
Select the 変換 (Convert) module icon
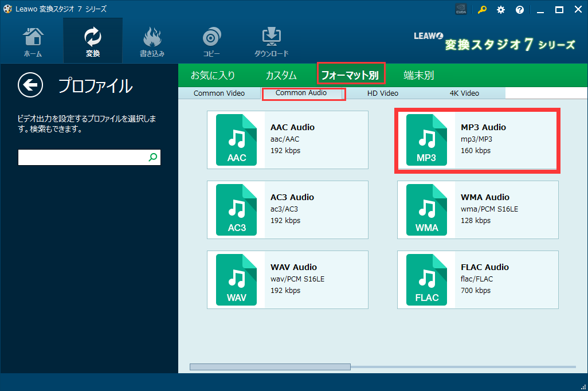click(x=92, y=40)
